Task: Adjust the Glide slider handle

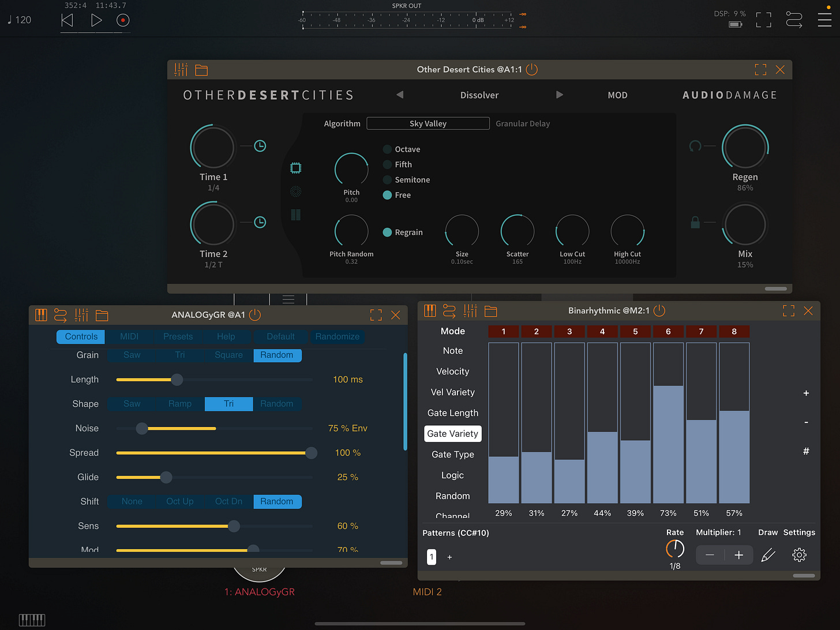Action: pos(166,477)
